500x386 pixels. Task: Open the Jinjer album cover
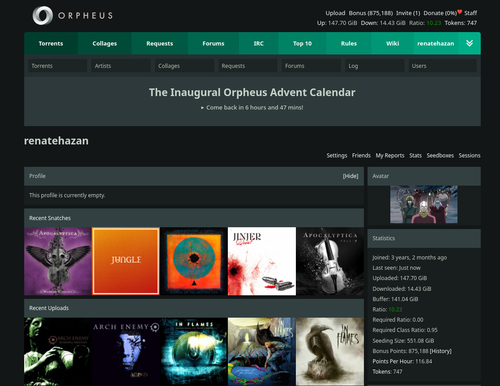[x=262, y=261]
